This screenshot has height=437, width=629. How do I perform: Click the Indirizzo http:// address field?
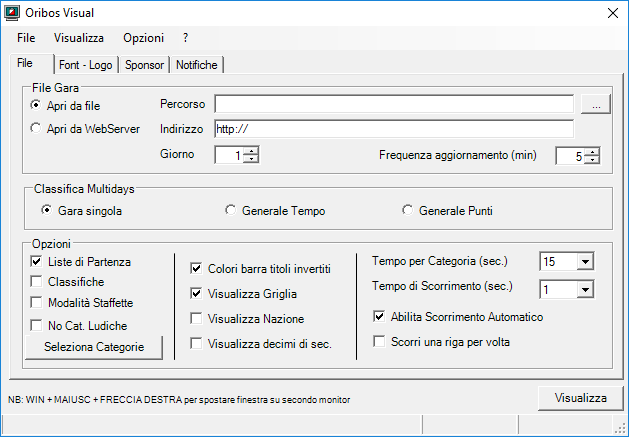tap(394, 129)
